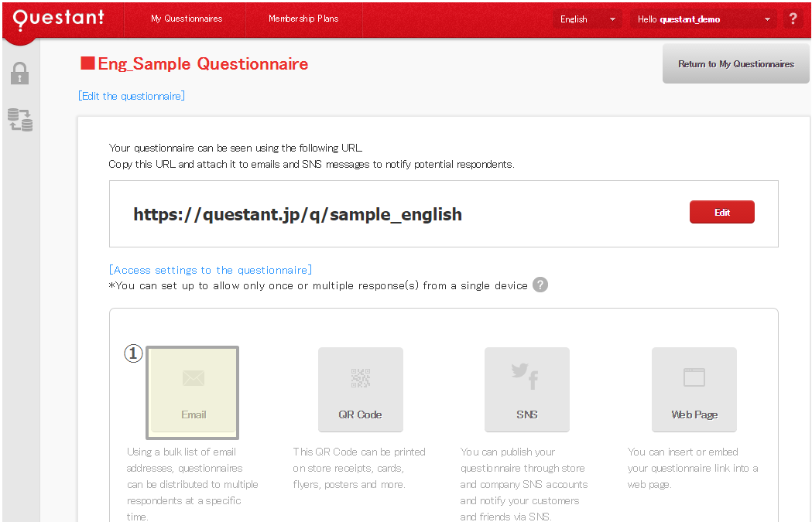The image size is (812, 522).
Task: Click the red Edit URL button
Action: [722, 212]
